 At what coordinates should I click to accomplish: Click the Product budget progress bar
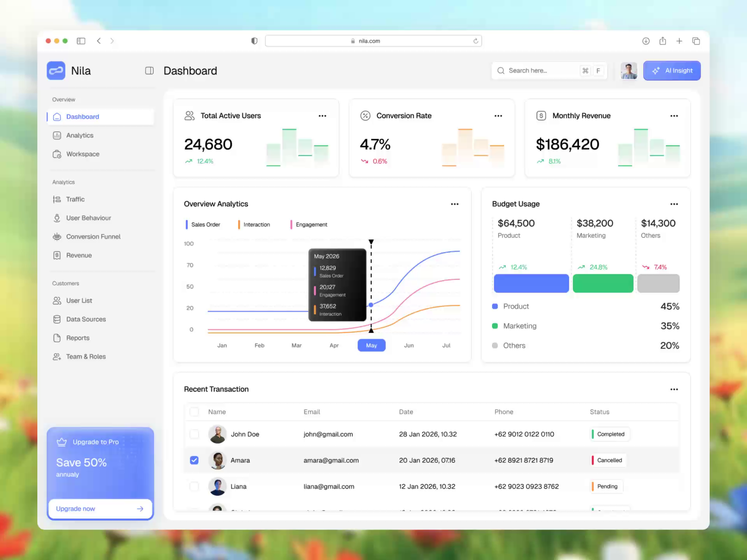[531, 283]
